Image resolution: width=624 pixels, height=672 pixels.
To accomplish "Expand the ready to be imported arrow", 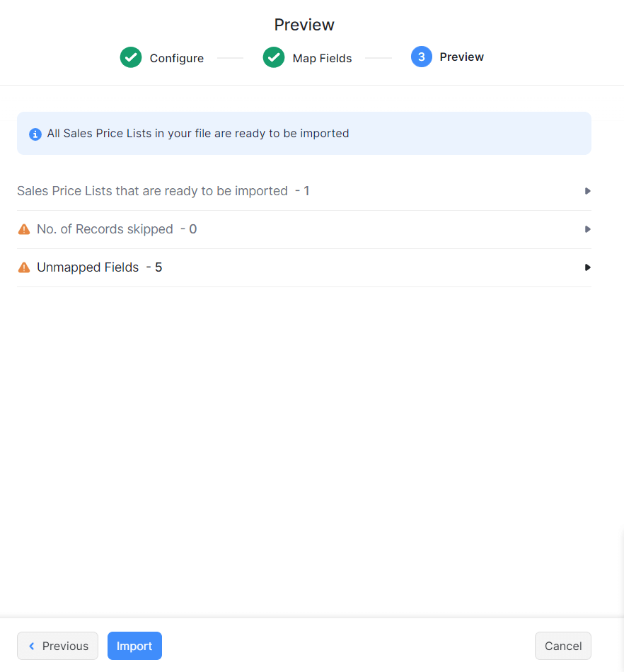I will click(x=588, y=191).
